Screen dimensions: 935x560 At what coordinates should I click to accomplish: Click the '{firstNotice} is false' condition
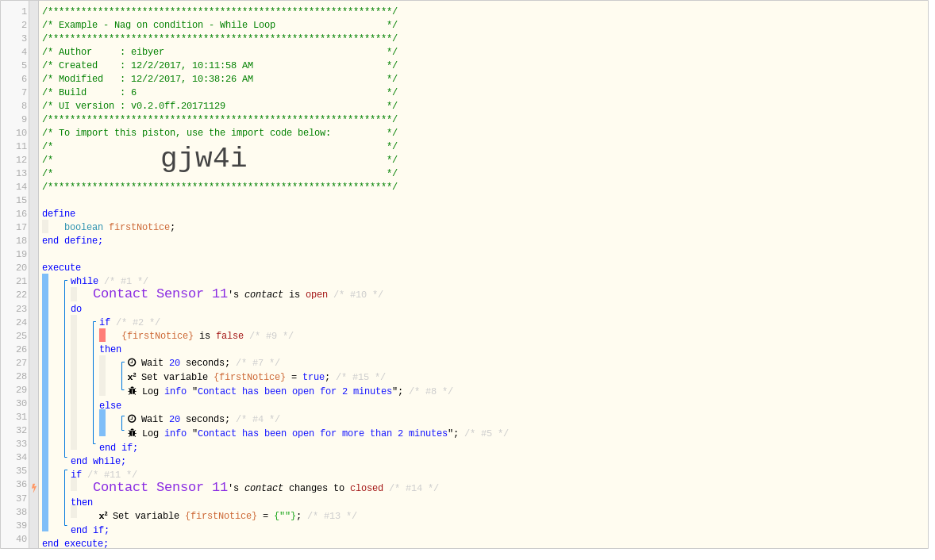pos(183,338)
